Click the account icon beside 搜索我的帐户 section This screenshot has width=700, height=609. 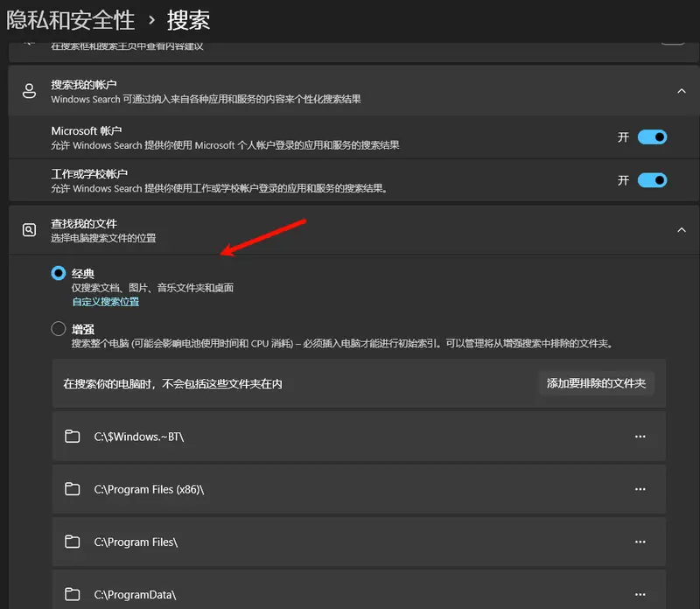(29, 90)
